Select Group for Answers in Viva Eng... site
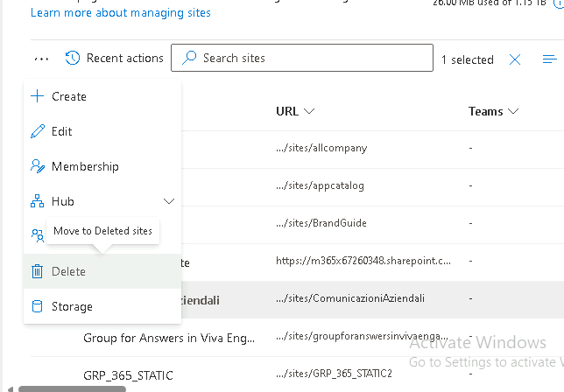Viewport: 564px width, 392px height. [169, 338]
